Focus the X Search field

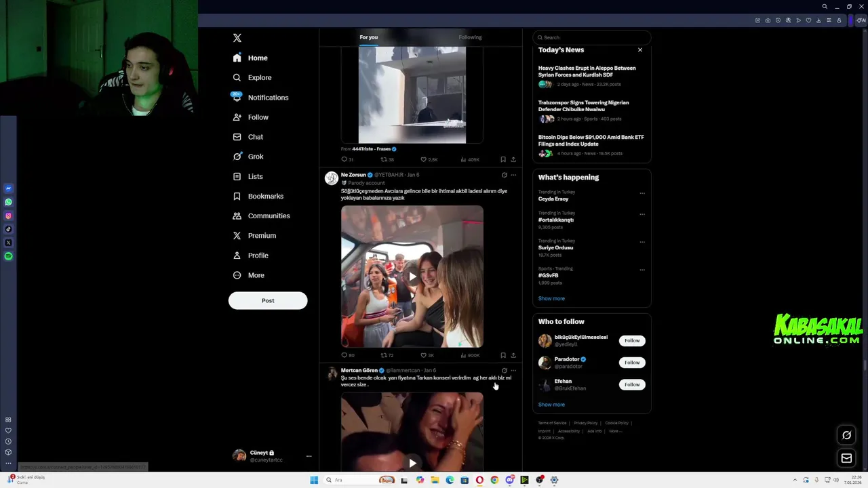pos(592,37)
